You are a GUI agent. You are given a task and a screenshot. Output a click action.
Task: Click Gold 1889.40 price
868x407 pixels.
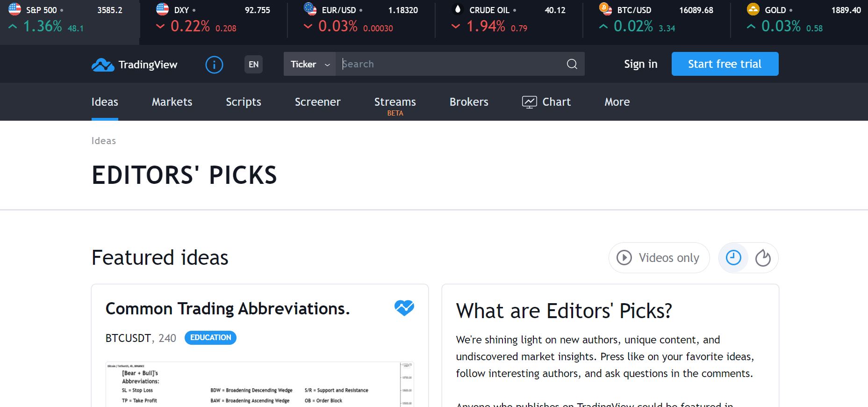846,10
